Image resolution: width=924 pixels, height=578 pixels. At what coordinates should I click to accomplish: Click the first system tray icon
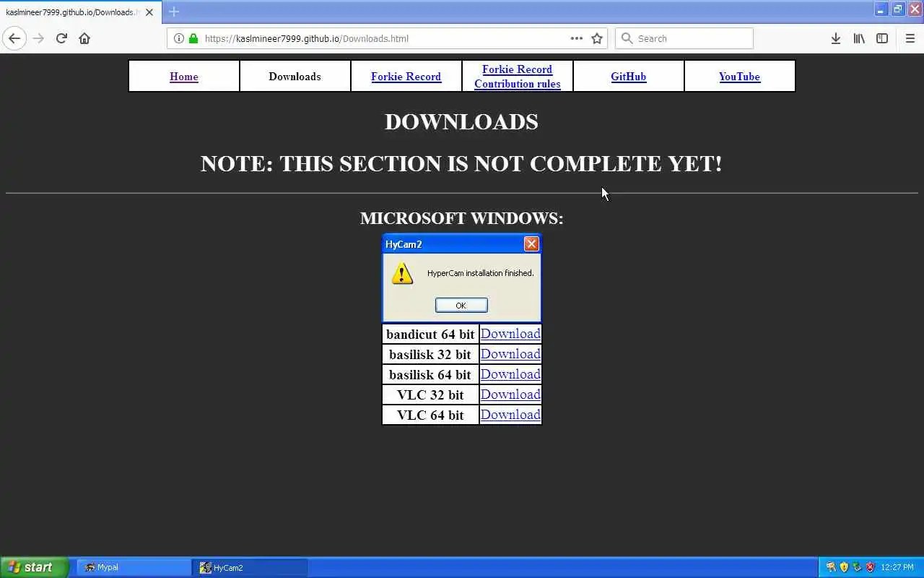coord(831,567)
